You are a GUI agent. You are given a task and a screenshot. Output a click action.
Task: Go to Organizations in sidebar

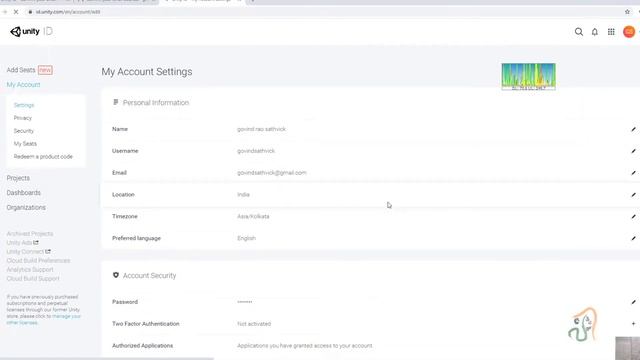pos(26,207)
